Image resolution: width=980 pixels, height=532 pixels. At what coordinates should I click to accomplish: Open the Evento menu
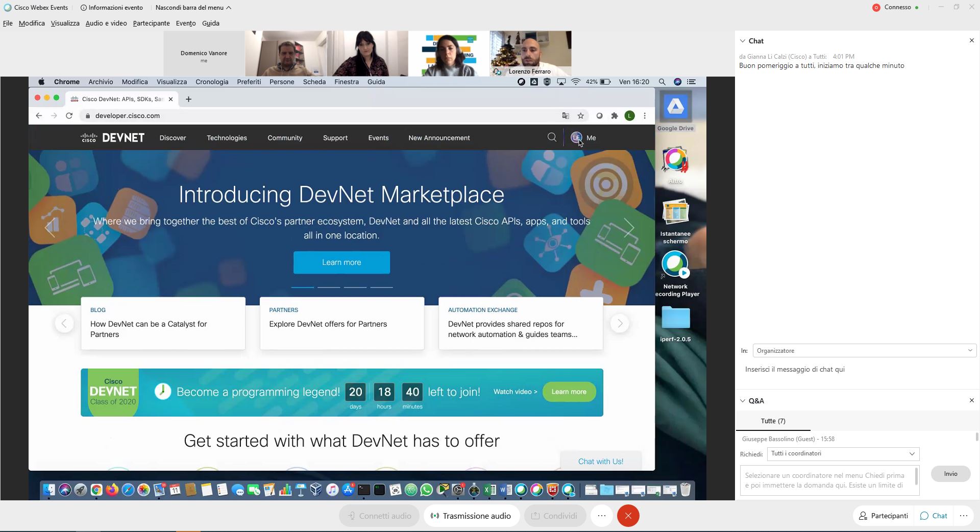pos(186,23)
